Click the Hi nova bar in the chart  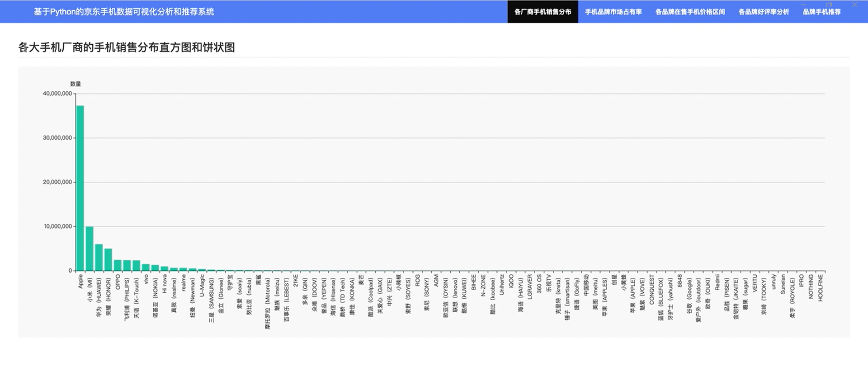(164, 268)
